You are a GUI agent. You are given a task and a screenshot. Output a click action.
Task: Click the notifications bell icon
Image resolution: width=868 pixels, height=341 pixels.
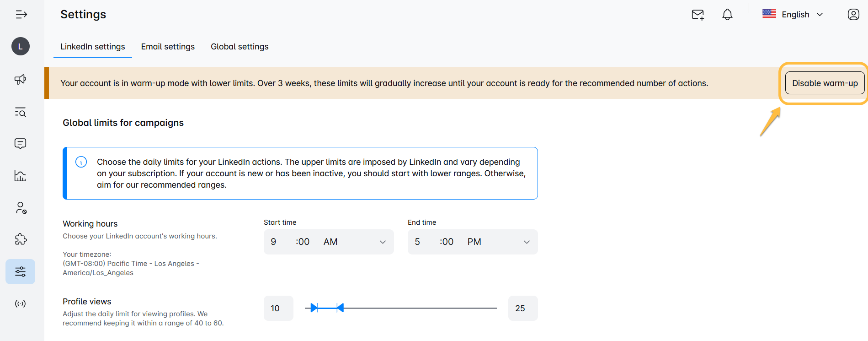727,15
